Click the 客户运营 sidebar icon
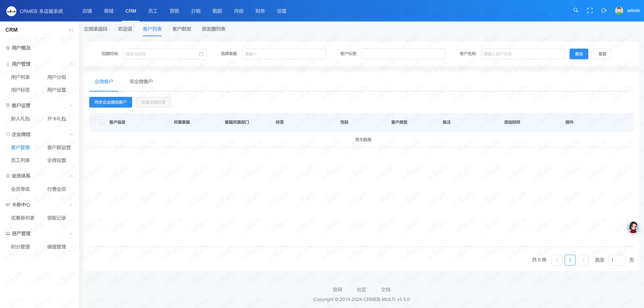The height and width of the screenshot is (308, 644). click(8, 105)
